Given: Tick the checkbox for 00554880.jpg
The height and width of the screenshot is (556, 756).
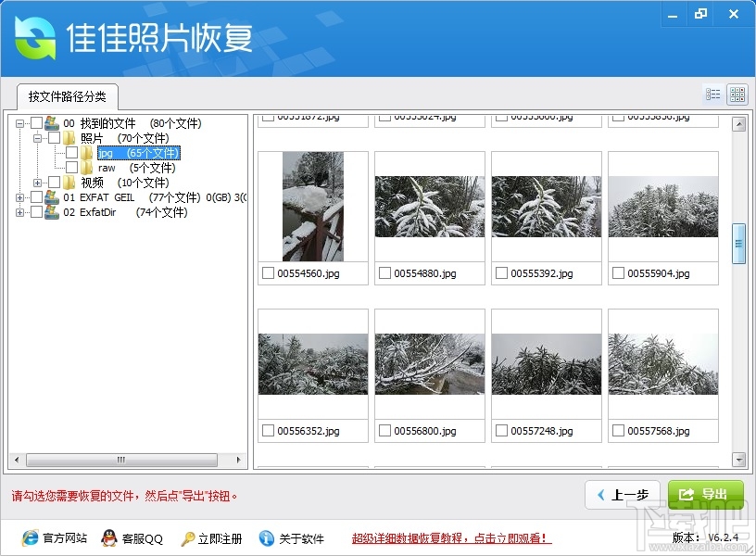Looking at the screenshot, I should pyautogui.click(x=384, y=273).
